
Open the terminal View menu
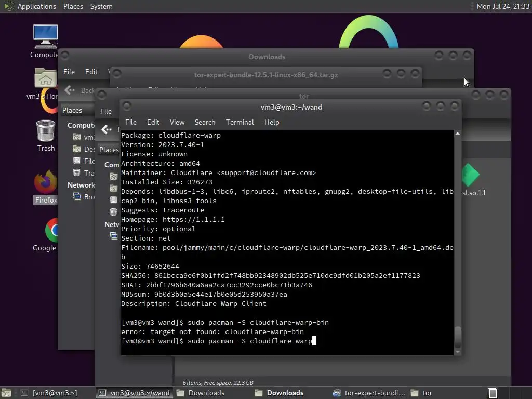[177, 122]
